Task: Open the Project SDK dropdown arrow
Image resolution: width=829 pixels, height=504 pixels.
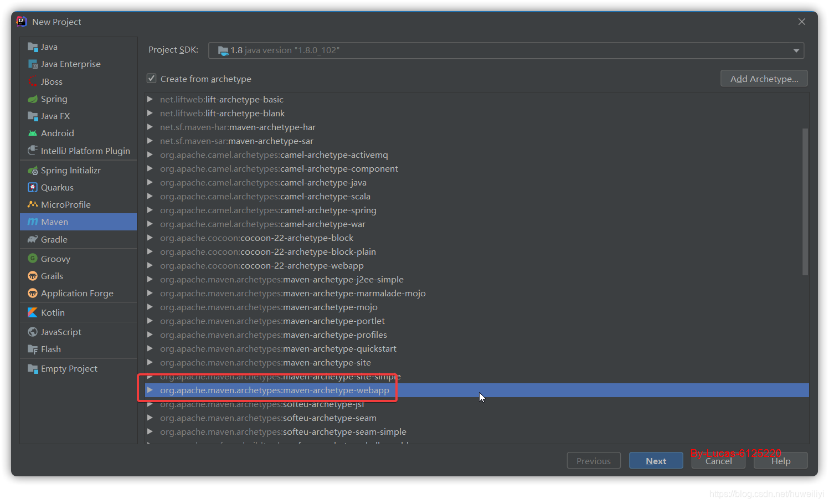Action: click(x=796, y=50)
